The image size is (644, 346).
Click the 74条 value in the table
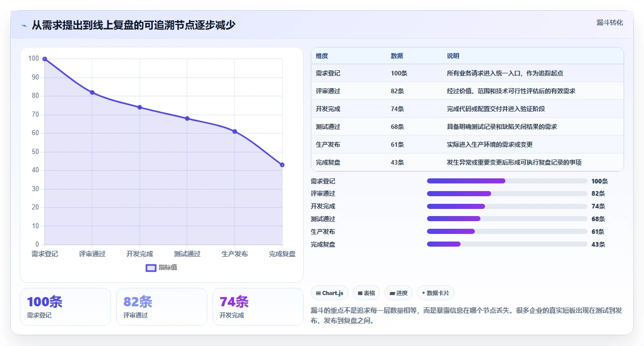click(397, 109)
